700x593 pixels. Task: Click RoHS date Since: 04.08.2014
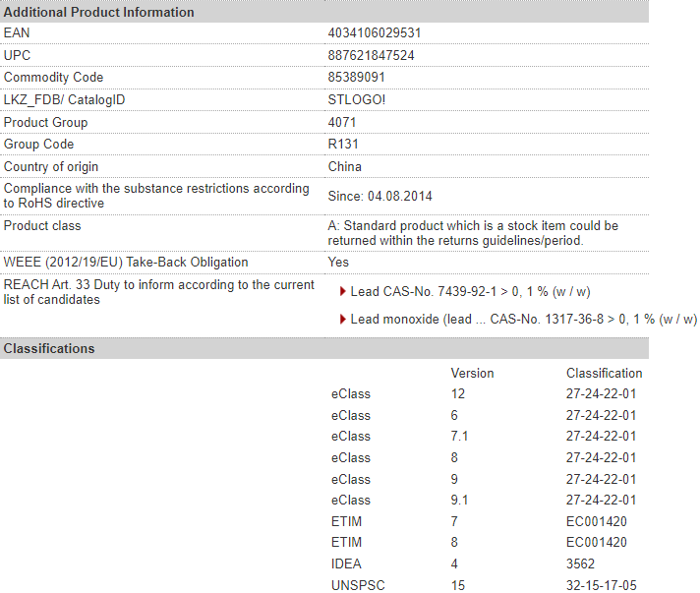pos(379,196)
